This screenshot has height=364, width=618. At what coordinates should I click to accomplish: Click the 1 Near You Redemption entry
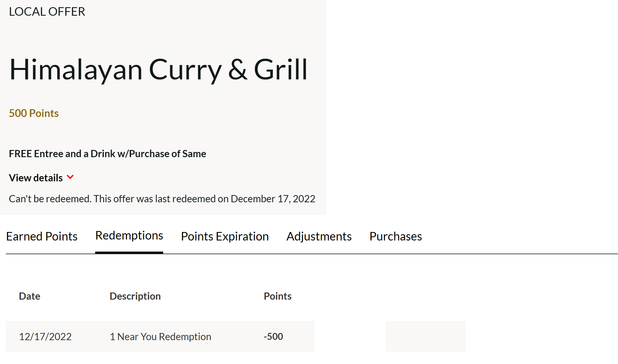coord(160,337)
